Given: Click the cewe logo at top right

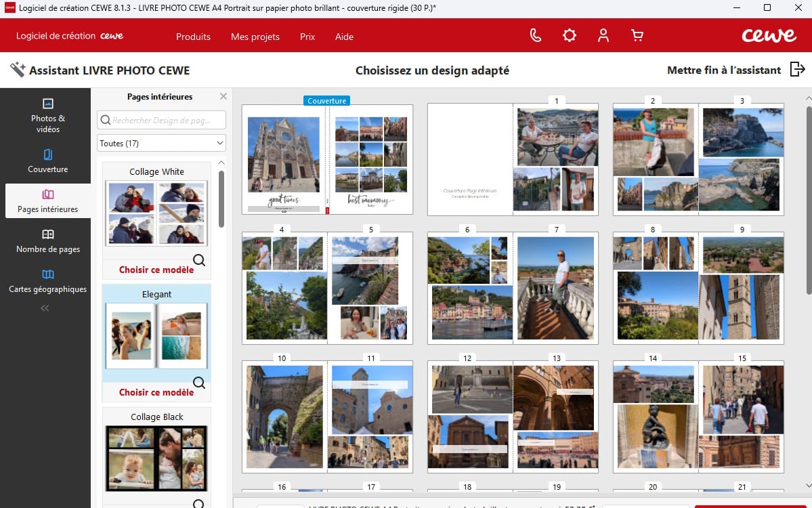Looking at the screenshot, I should (769, 35).
